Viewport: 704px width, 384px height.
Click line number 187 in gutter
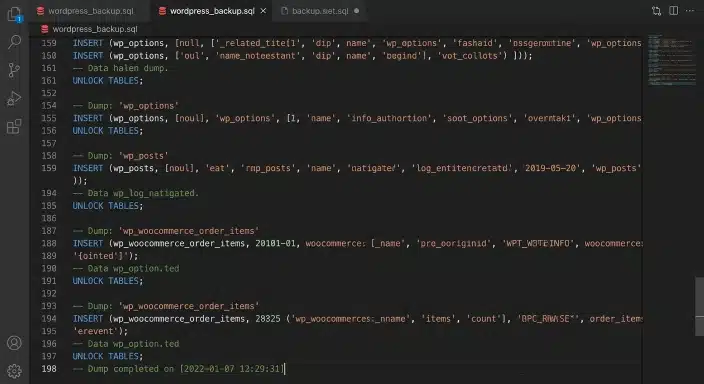click(x=49, y=231)
